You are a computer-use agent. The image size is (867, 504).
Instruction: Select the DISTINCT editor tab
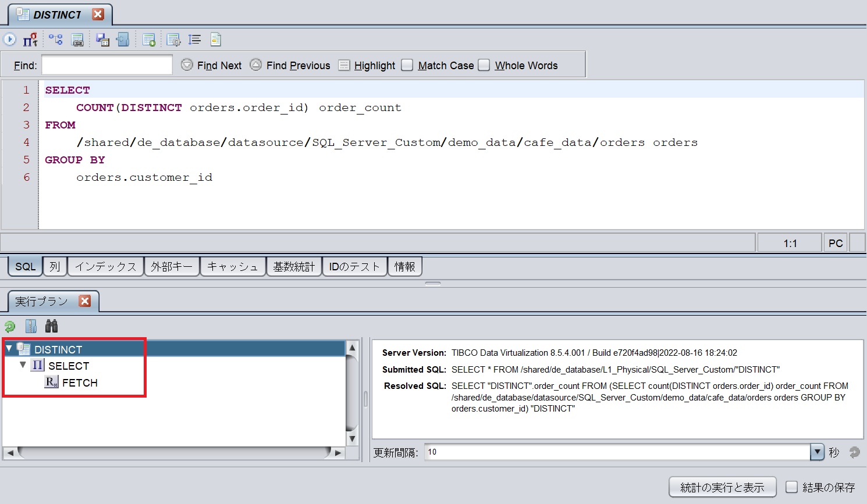tap(57, 15)
